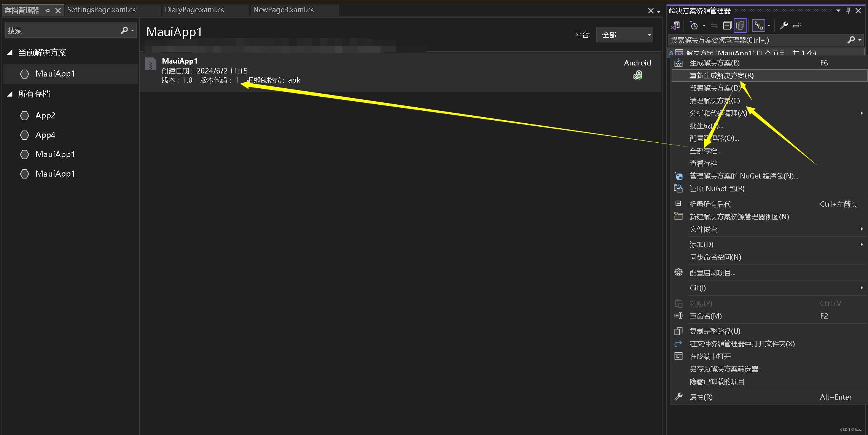Click the 管理解决方案的 NuGet 程序包 icon
Screen dimensions: 868x435
tap(678, 176)
